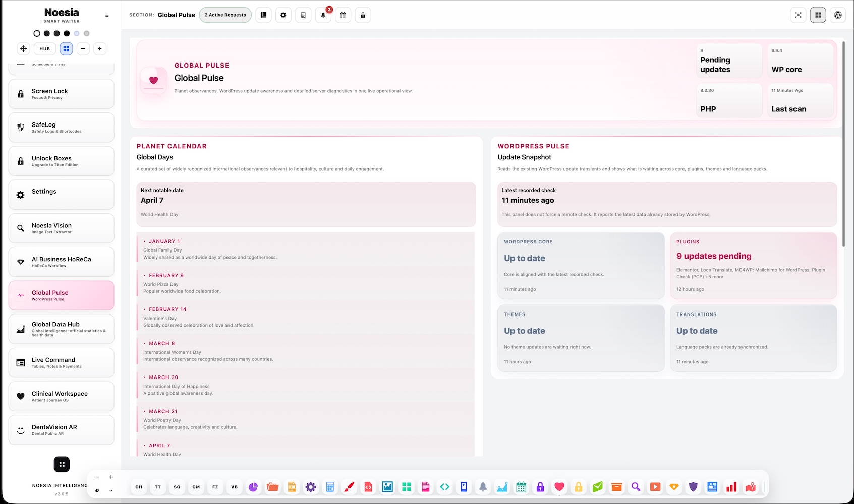Select the light blue theme color dot
This screenshot has width=854, height=504.
(x=77, y=34)
